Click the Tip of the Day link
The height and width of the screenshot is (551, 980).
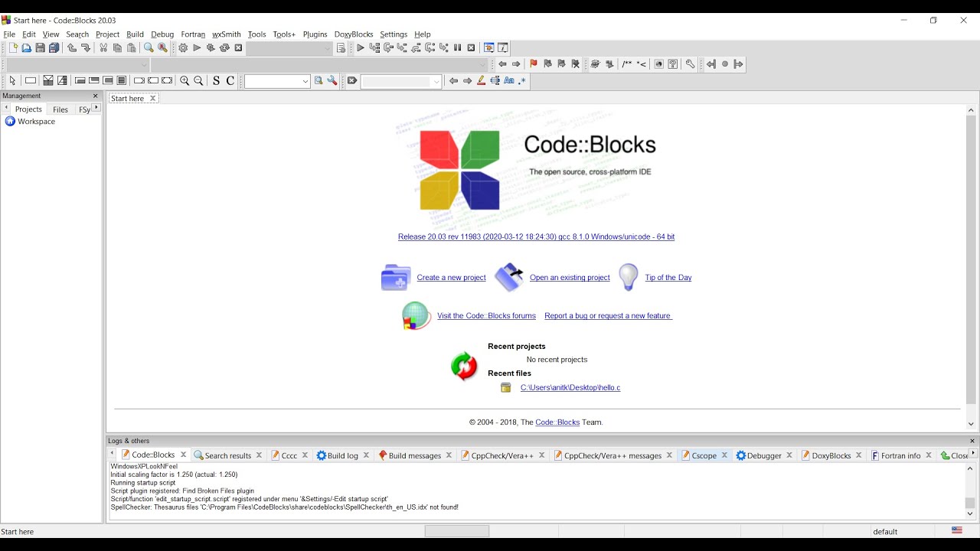click(x=668, y=278)
